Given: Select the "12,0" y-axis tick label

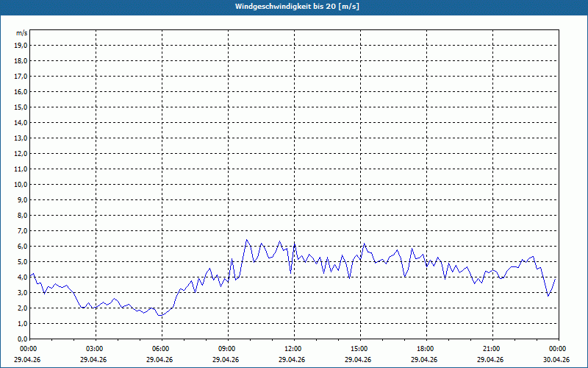Looking at the screenshot, I should coord(21,154).
